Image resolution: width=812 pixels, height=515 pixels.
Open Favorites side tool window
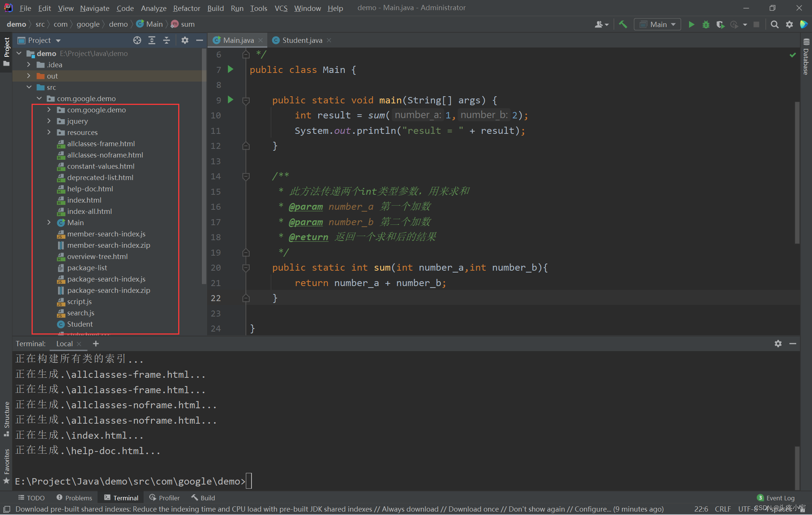click(x=6, y=466)
